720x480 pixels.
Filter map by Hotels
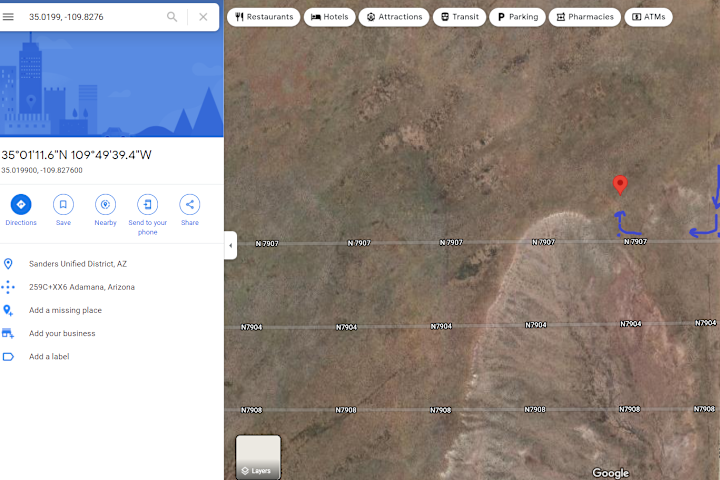[x=330, y=17]
